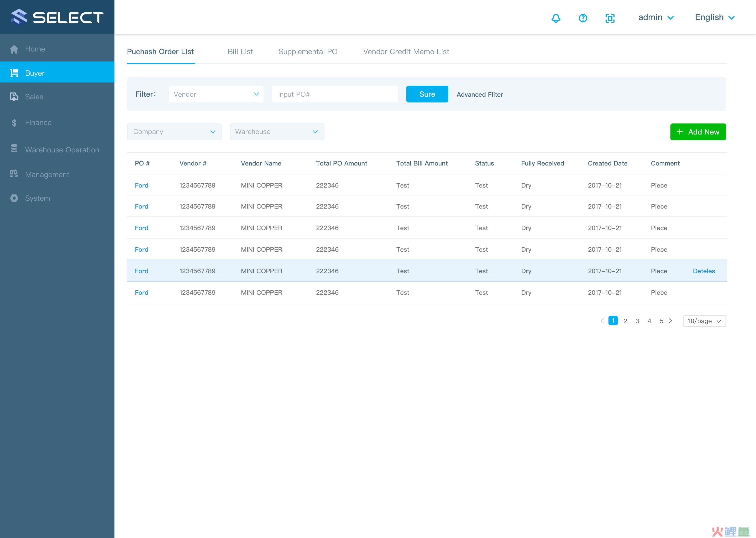Open the admin user dropdown
Image resolution: width=756 pixels, height=538 pixels.
[656, 17]
